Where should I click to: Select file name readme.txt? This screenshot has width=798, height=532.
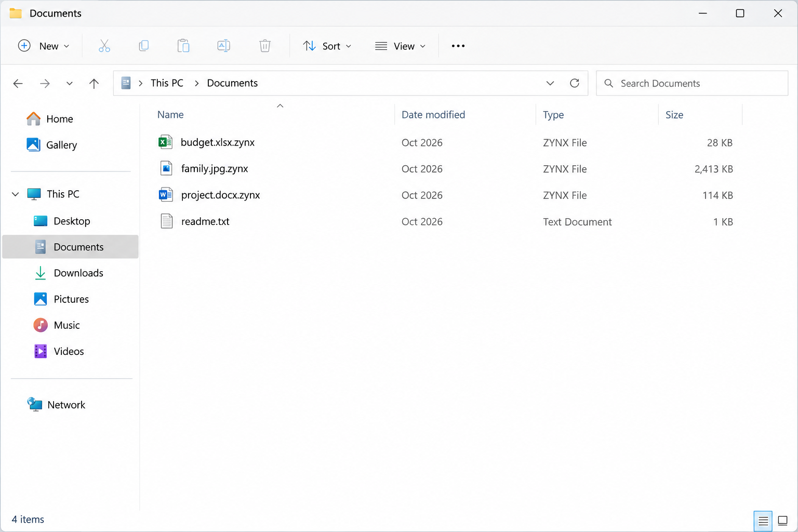click(205, 221)
